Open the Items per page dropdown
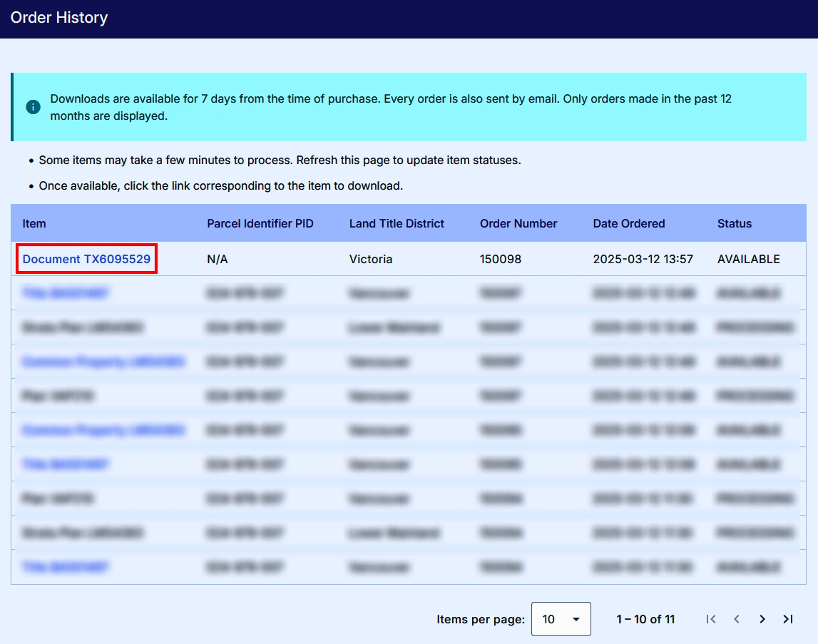The height and width of the screenshot is (644, 818). click(x=561, y=619)
